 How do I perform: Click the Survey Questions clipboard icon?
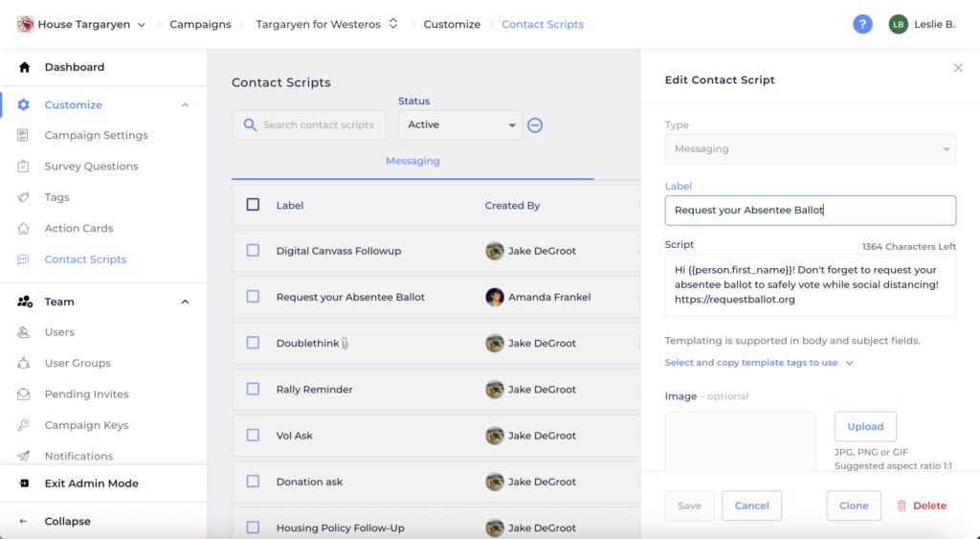(23, 167)
